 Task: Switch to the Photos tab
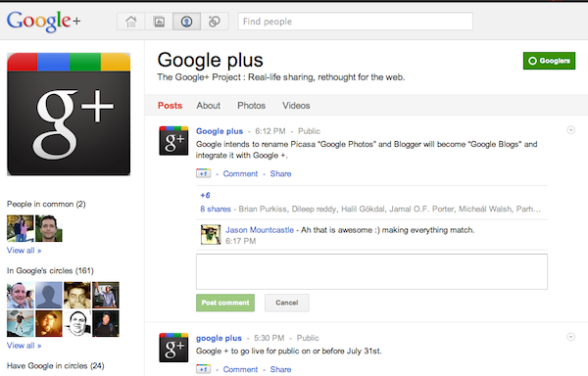[251, 106]
